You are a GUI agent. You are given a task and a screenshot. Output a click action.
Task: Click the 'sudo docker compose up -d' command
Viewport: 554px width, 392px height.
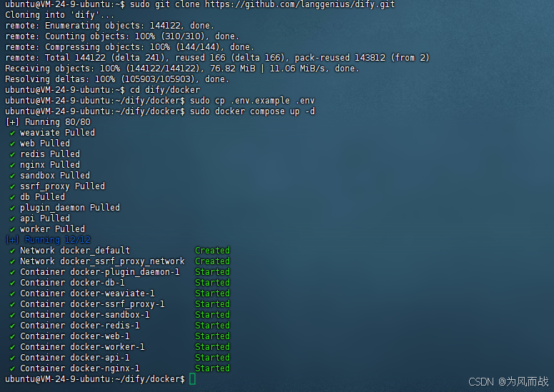pyautogui.click(x=252, y=111)
